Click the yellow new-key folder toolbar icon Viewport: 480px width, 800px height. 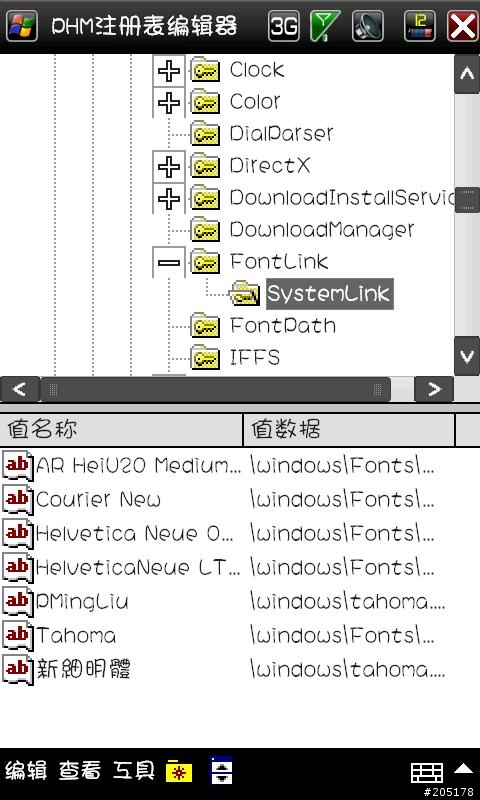[x=179, y=770]
